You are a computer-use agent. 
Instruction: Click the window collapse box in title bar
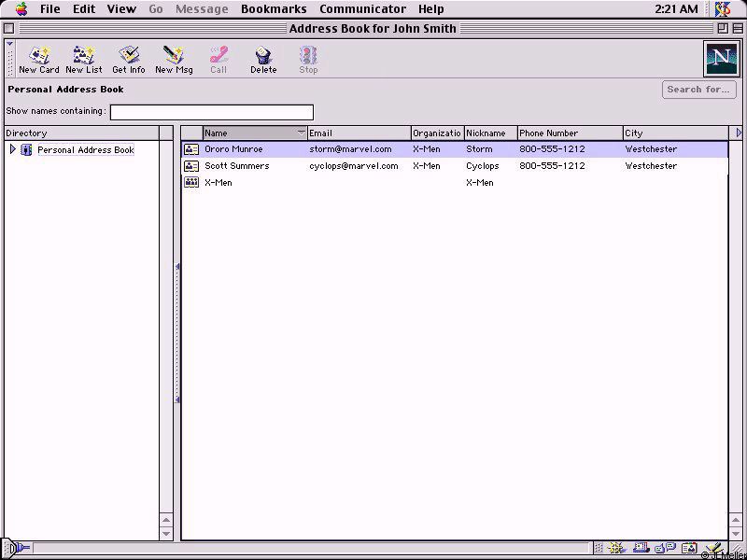(736, 29)
